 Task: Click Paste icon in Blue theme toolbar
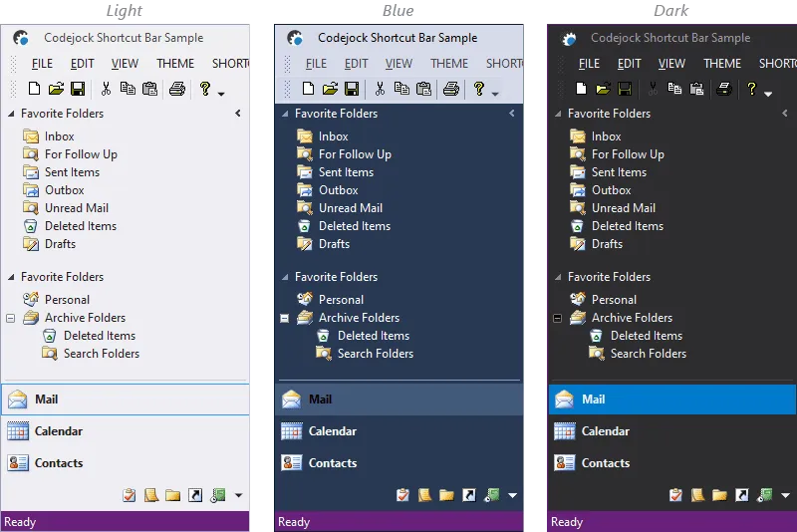(424, 89)
